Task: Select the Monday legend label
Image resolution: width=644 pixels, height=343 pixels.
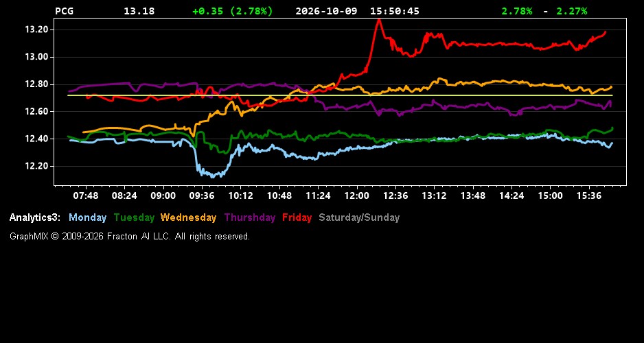Action: pos(87,217)
